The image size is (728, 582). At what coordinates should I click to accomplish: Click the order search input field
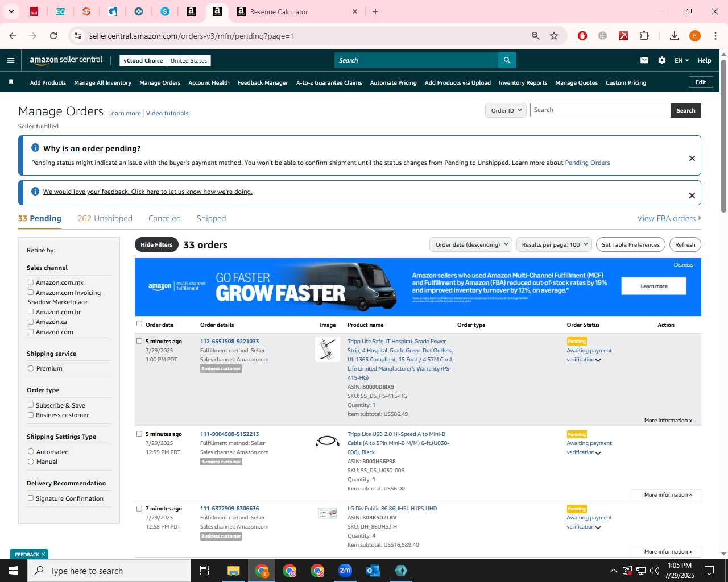point(600,110)
